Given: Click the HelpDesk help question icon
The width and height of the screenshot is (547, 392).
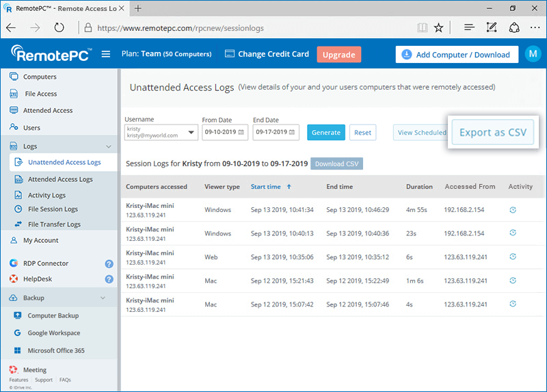Looking at the screenshot, I should pos(109,279).
